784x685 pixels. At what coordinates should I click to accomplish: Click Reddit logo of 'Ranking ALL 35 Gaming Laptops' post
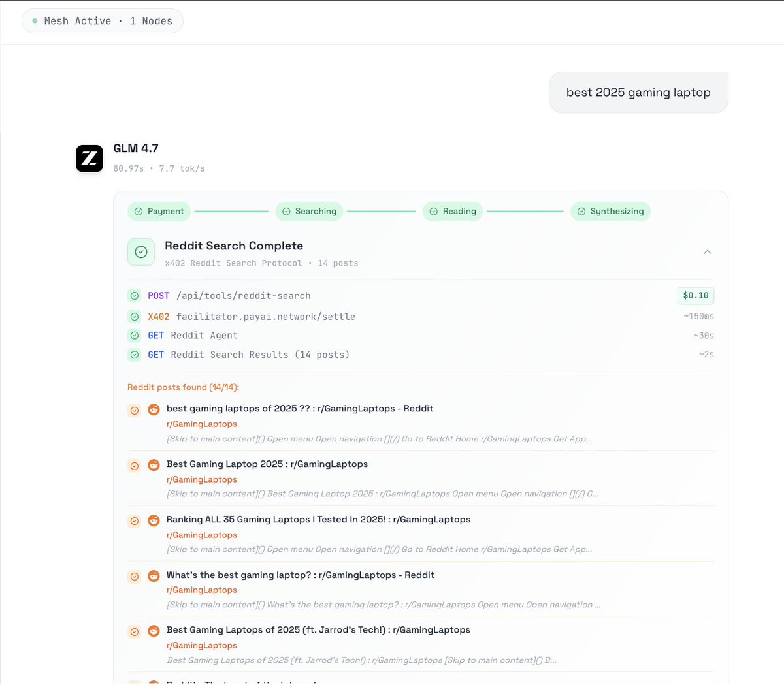coord(154,521)
